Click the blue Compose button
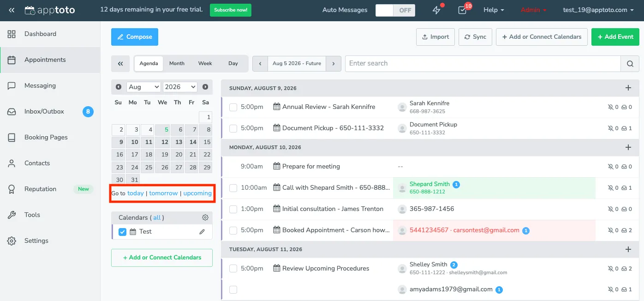Screen dimensions: 644x301 coord(135,37)
